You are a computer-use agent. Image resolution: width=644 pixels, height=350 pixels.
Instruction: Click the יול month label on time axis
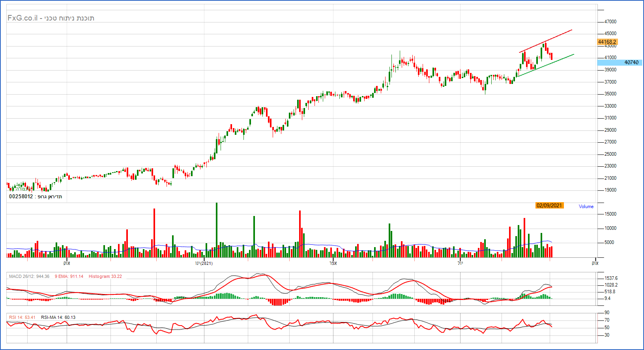coord(460,263)
